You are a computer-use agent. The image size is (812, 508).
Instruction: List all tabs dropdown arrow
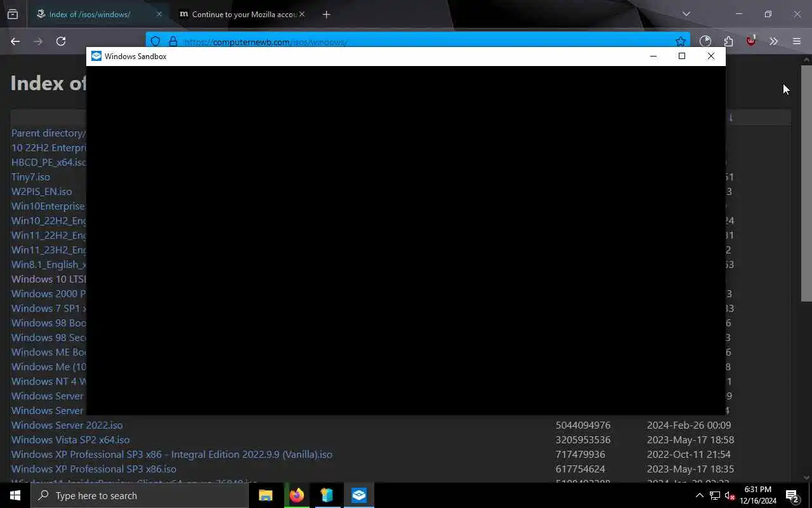(x=686, y=14)
